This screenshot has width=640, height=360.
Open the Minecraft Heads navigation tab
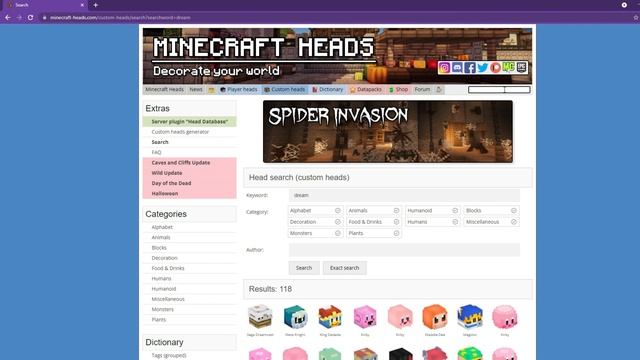[x=164, y=89]
